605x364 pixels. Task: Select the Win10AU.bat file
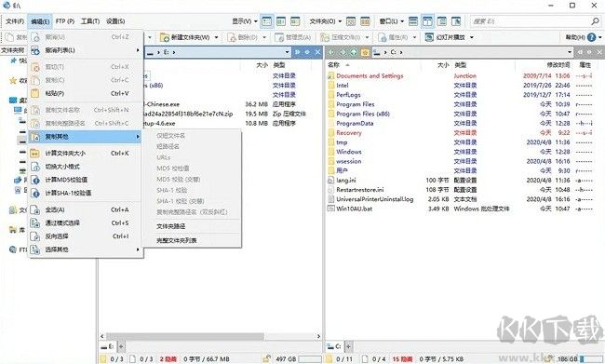355,209
